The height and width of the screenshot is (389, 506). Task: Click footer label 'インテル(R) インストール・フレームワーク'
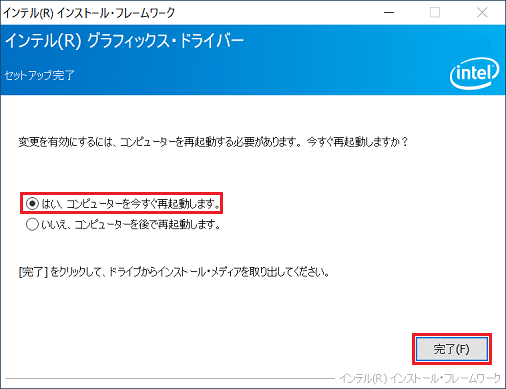point(420,378)
